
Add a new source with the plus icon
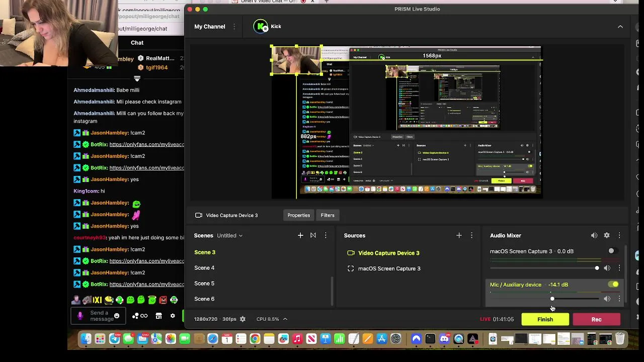[459, 235]
